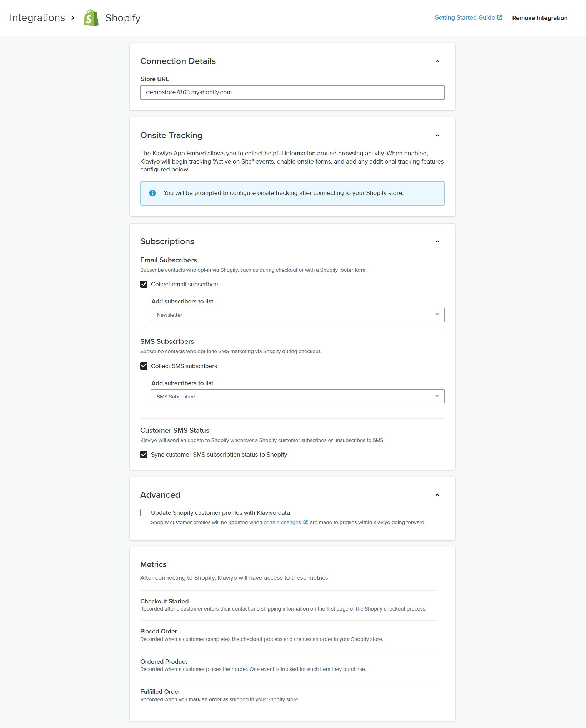Open the SMS Subscribers list dropdown
Viewport: 586px width, 728px height.
click(297, 396)
